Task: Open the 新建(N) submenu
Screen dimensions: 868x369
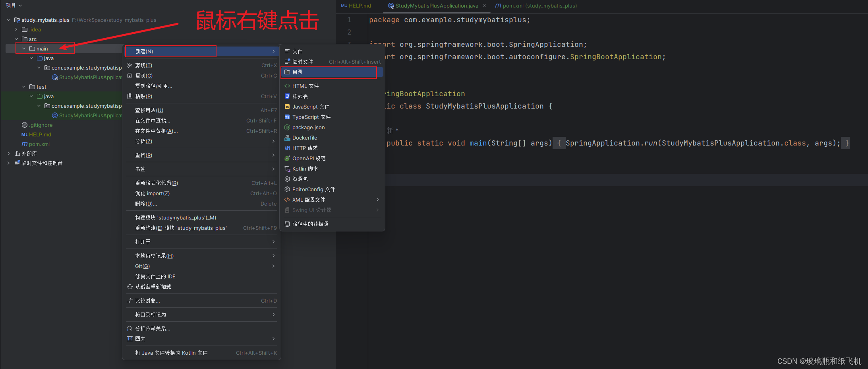Action: point(201,51)
